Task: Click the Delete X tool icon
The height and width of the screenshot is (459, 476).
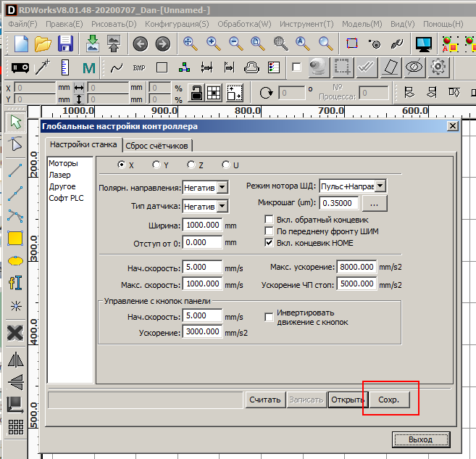Action: tap(14, 333)
